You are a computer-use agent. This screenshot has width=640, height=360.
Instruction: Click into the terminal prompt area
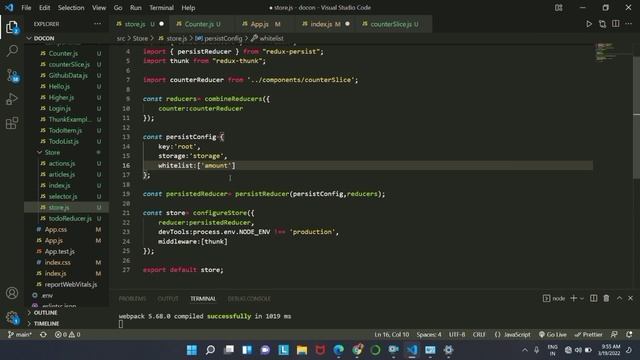(x=121, y=324)
